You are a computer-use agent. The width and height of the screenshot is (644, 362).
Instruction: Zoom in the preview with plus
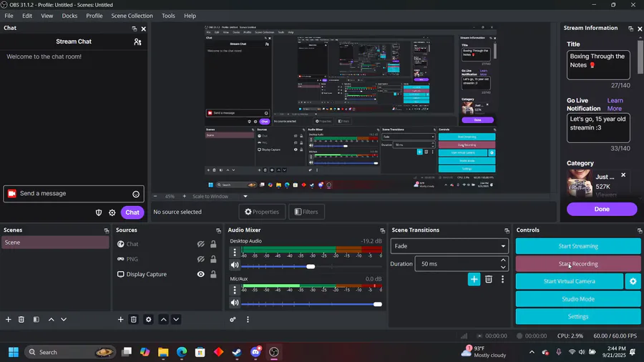184,196
